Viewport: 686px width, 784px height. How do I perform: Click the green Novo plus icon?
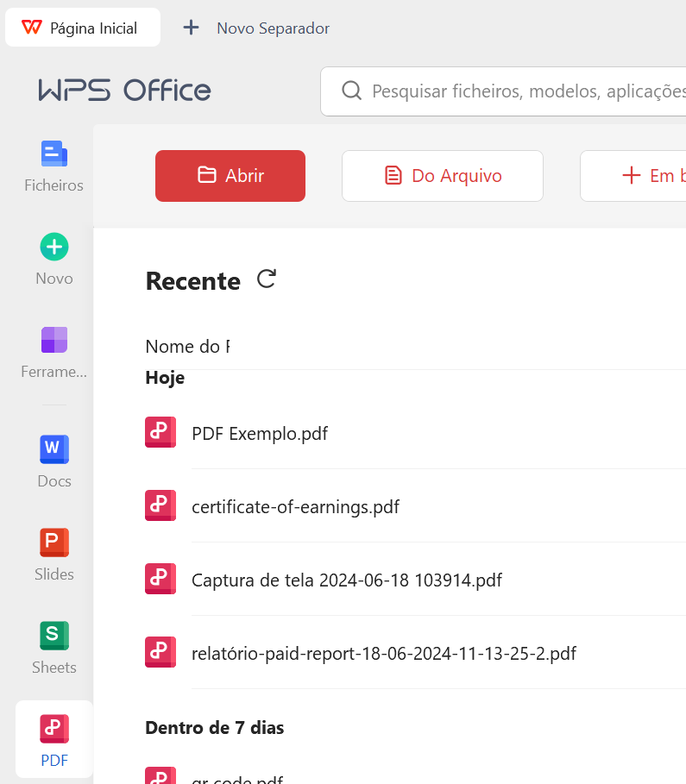point(54,247)
